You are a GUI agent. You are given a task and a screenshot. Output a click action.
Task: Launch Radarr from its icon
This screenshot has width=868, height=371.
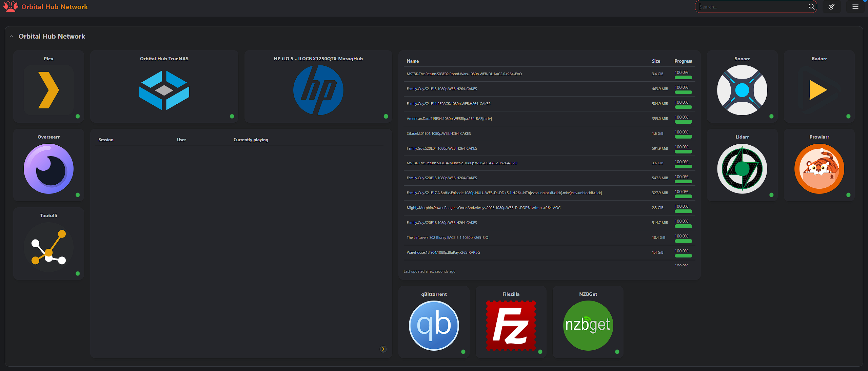point(819,90)
